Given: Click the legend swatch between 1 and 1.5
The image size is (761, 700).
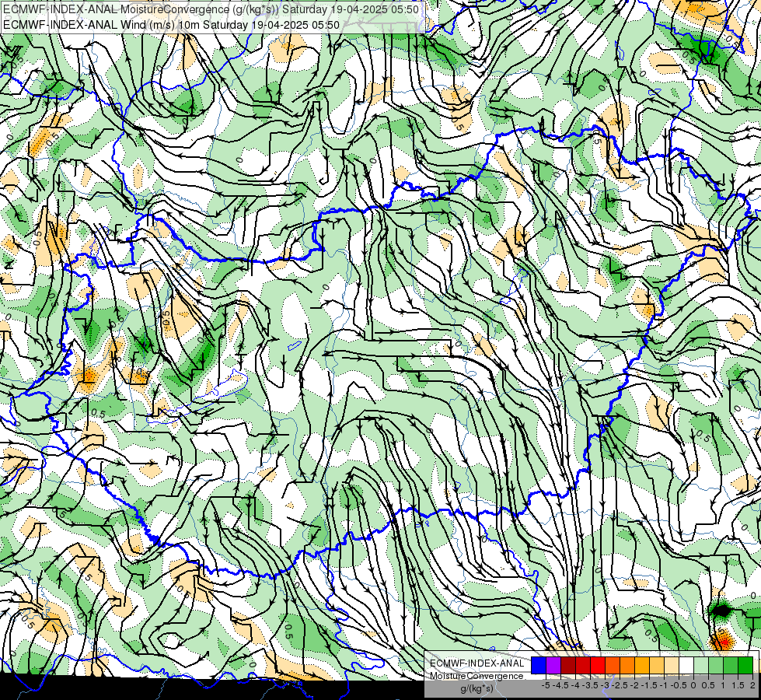Looking at the screenshot, I should click(x=731, y=665).
